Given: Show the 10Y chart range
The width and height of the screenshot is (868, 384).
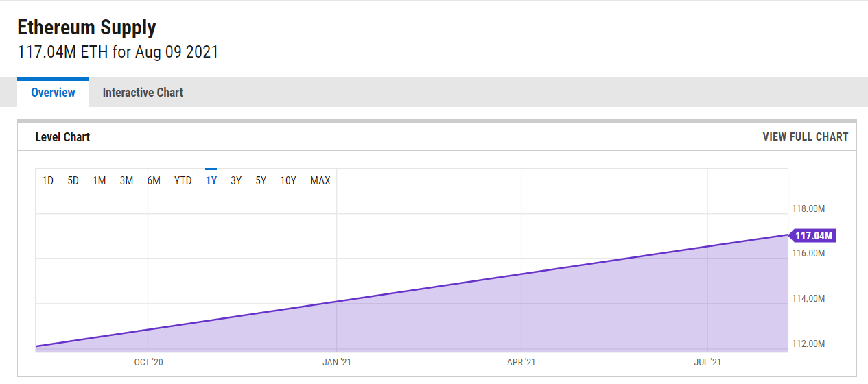Looking at the screenshot, I should [288, 181].
